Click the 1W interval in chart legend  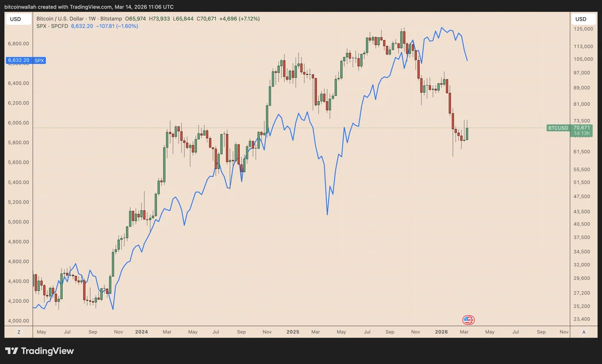[x=92, y=18]
